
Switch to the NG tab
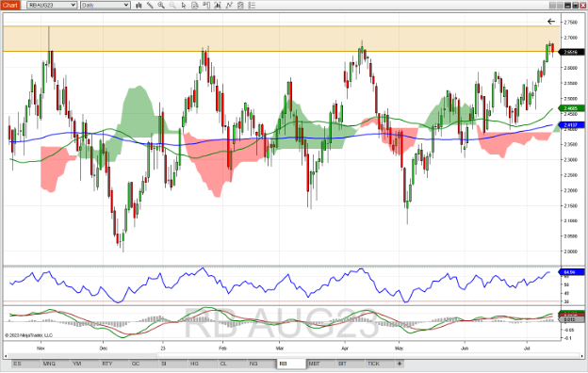(262, 364)
